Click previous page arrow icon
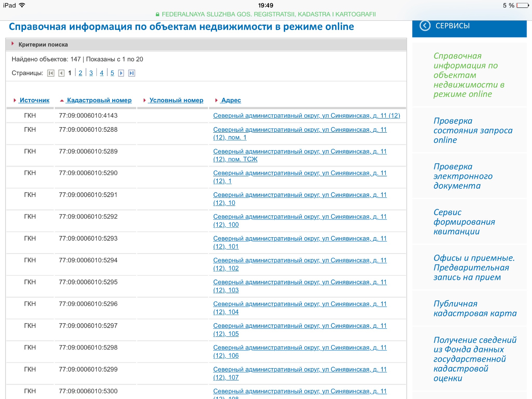The height and width of the screenshot is (399, 532). (62, 73)
